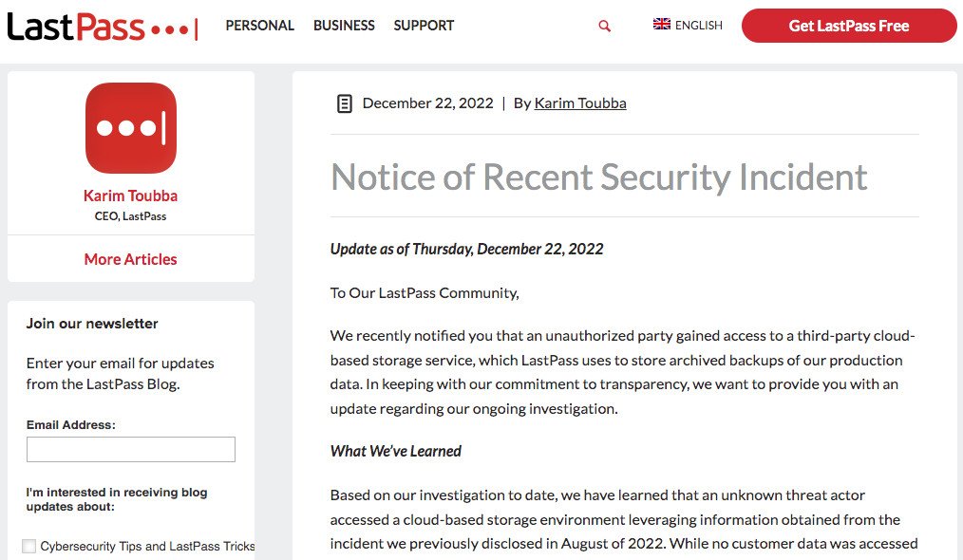This screenshot has width=963, height=560.
Task: Open the Karim Toubba byline link
Action: (580, 103)
